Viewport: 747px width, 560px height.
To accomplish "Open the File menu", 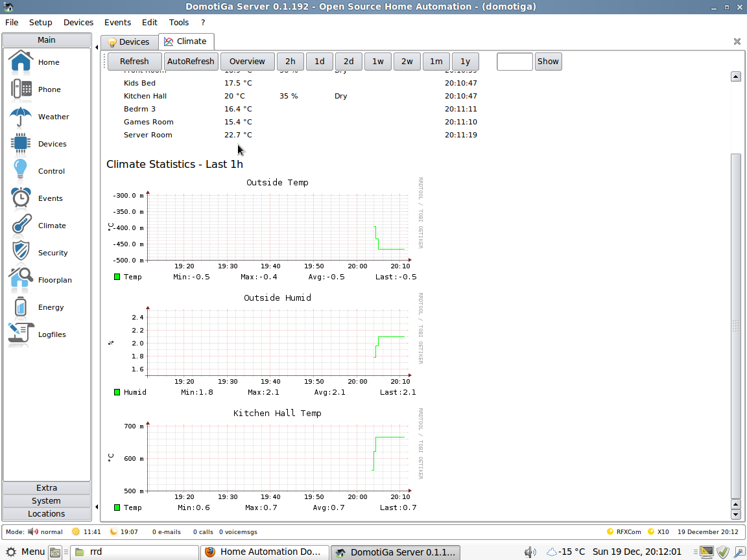I will point(12,23).
